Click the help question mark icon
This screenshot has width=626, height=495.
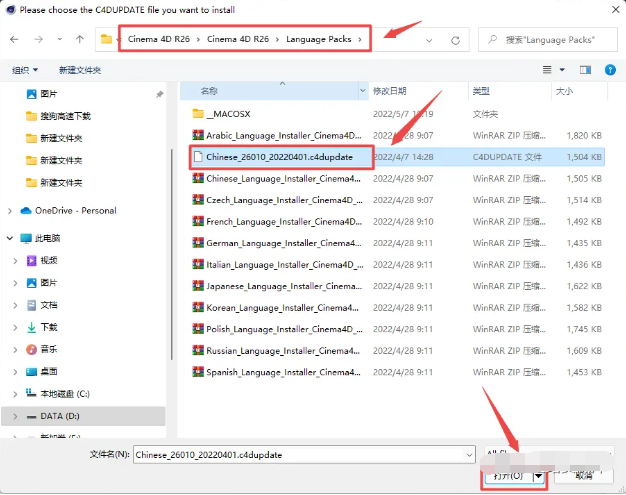610,69
